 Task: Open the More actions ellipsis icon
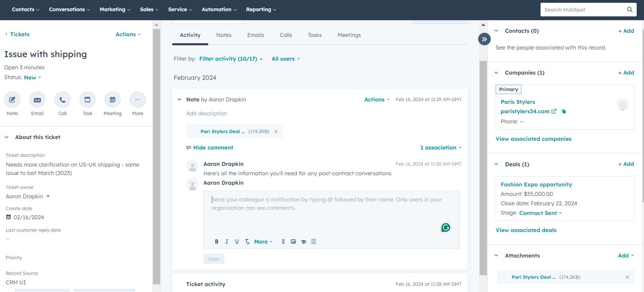(x=138, y=100)
